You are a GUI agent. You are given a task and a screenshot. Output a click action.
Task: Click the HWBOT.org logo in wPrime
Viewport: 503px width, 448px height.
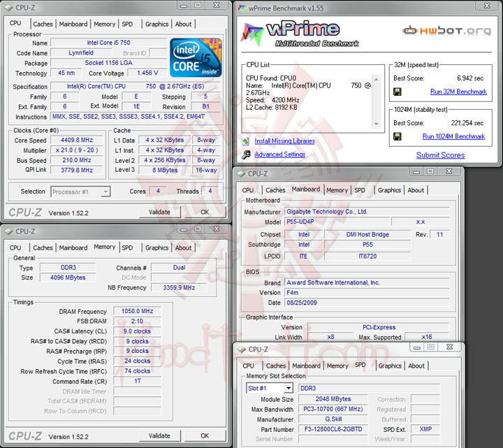[x=446, y=31]
